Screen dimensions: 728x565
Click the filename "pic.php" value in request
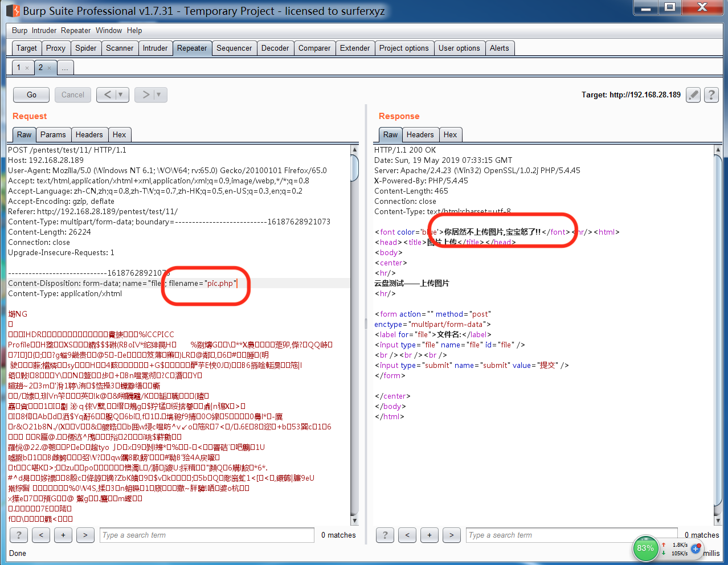point(220,283)
